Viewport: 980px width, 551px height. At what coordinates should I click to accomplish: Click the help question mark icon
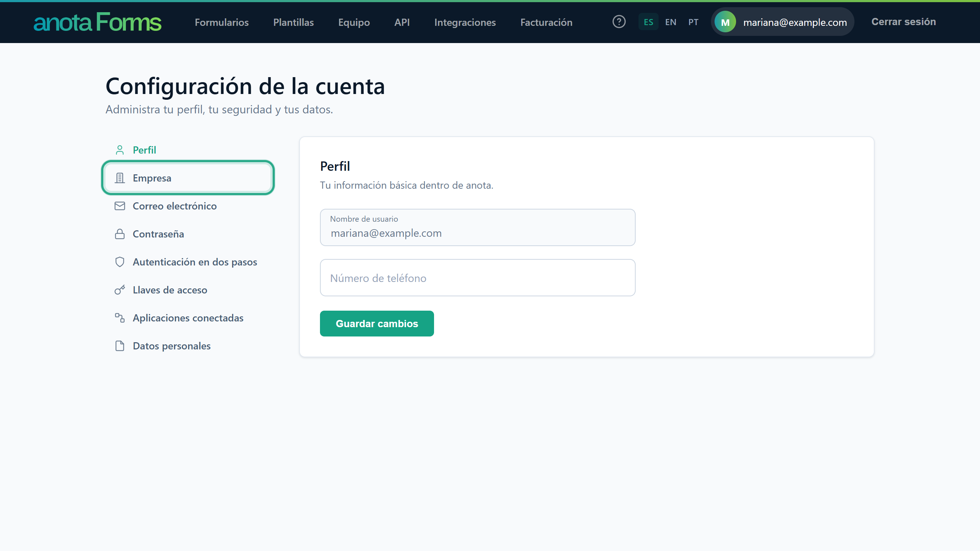pos(619,22)
